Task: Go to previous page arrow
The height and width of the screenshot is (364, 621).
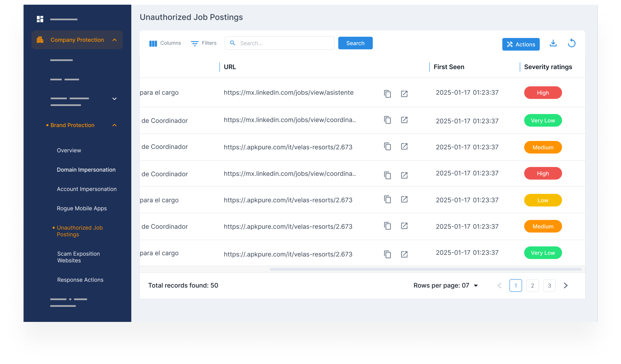Action: click(x=499, y=285)
